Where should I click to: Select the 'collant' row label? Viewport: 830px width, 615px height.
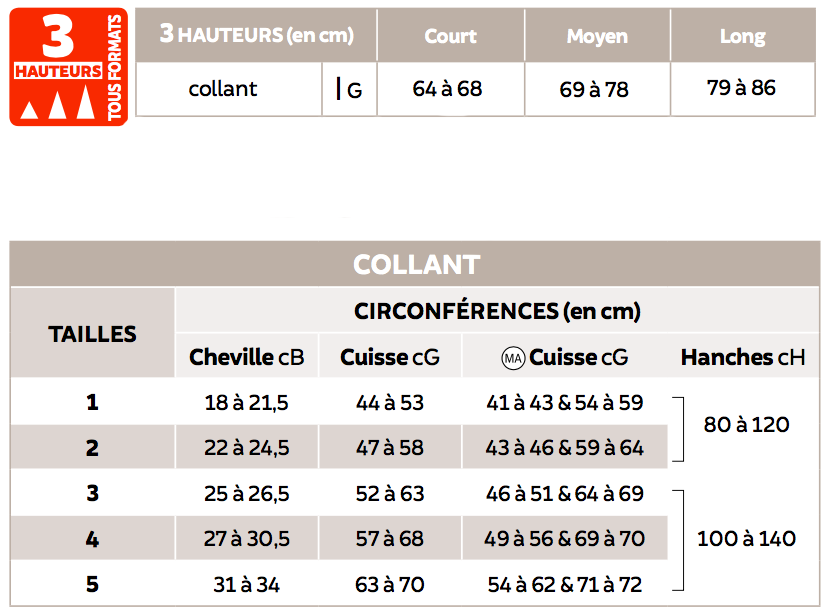(x=223, y=88)
